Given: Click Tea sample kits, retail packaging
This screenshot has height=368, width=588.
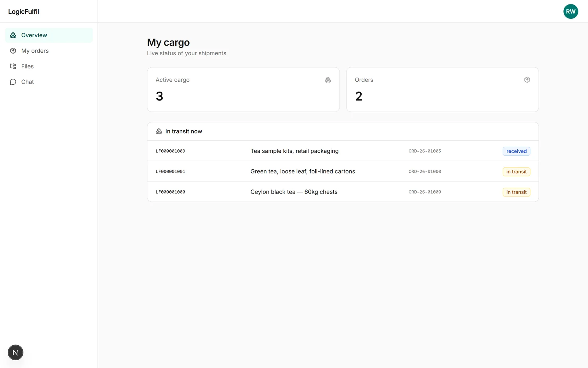Looking at the screenshot, I should (x=294, y=151).
